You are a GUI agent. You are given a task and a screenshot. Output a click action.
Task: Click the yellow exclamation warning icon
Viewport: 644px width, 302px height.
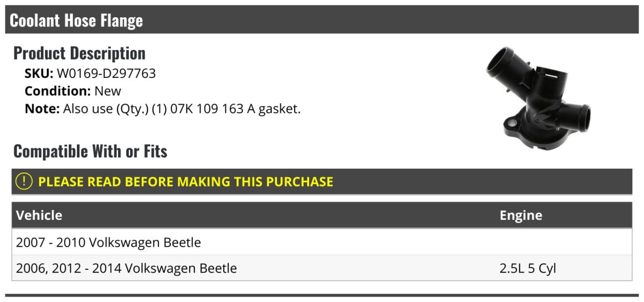coord(24,182)
